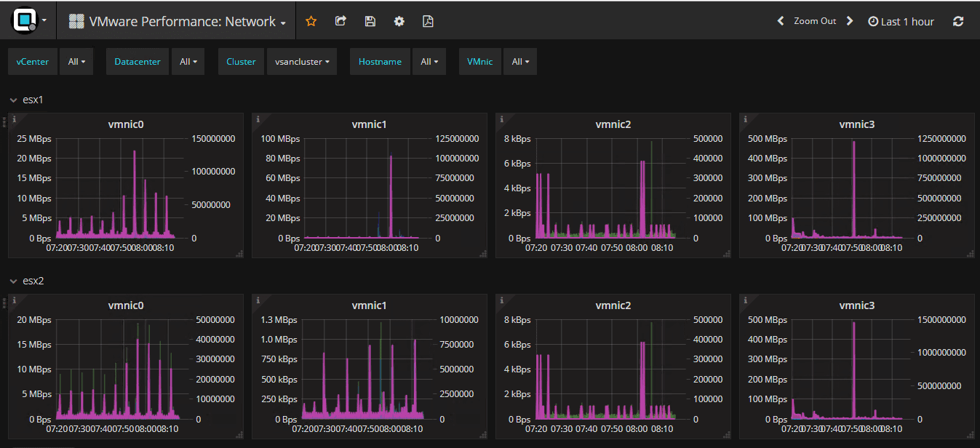Open the vmnic1 panel title menu on esx1
The height and width of the screenshot is (448, 980).
(x=369, y=124)
